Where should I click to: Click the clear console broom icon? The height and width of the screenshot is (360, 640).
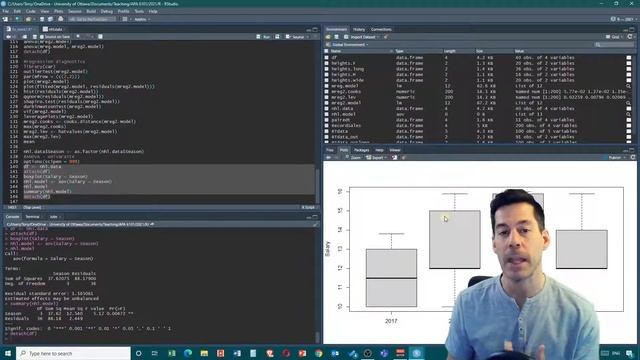(315, 224)
